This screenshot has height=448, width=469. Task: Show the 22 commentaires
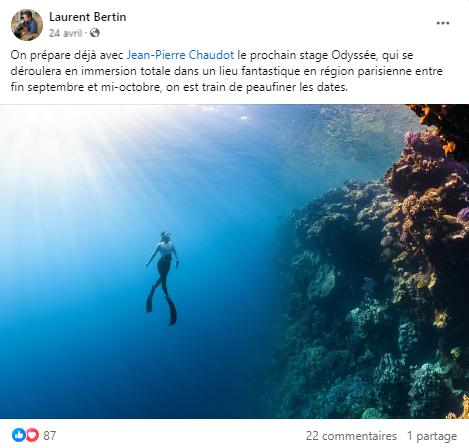351,436
